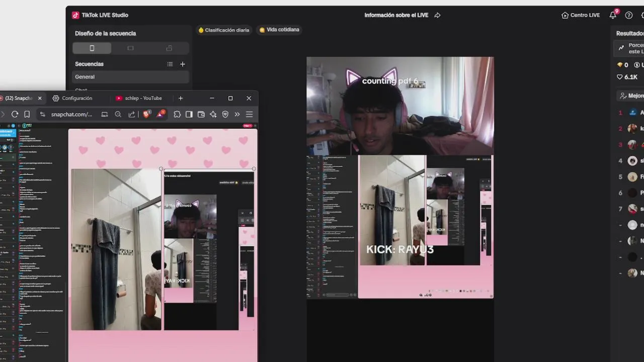The width and height of the screenshot is (644, 362).
Task: Click the install app icon in the address bar
Action: click(105, 114)
